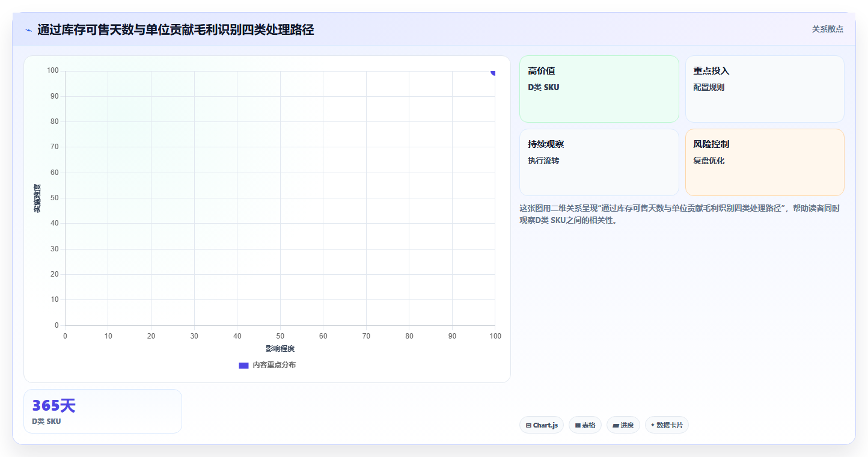Click the 50 tick on the x-axis
The width and height of the screenshot is (868, 457).
coord(280,336)
